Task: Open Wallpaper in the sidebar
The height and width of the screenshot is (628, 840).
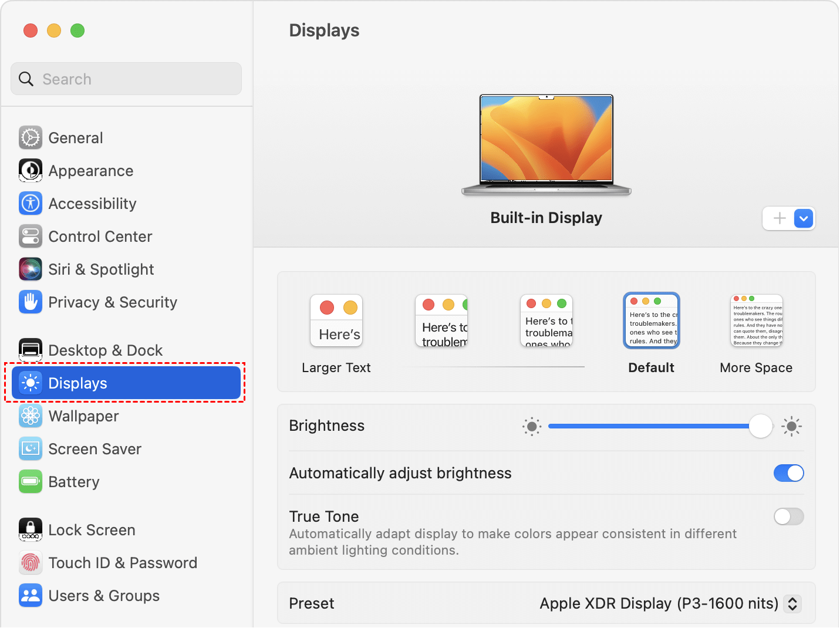Action: [x=83, y=416]
